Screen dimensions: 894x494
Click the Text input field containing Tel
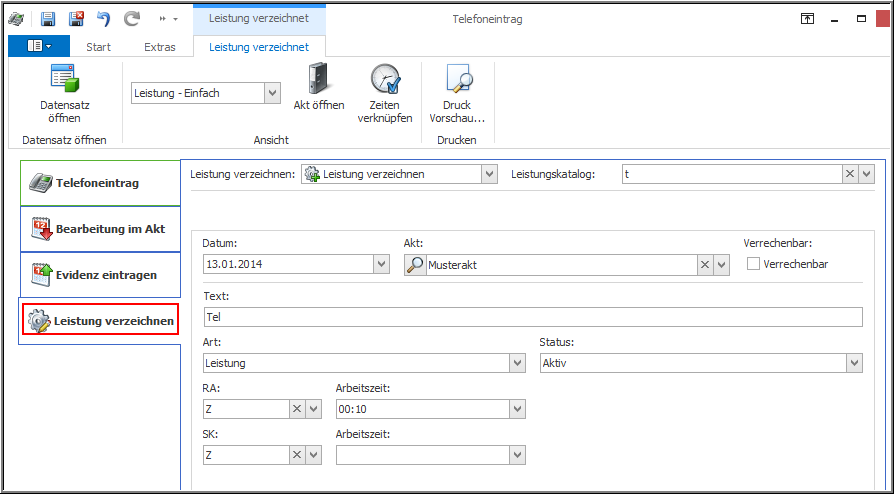coord(533,317)
